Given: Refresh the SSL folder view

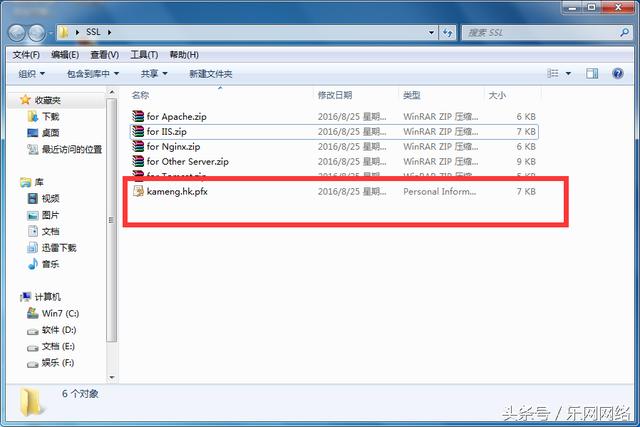Looking at the screenshot, I should pyautogui.click(x=448, y=33).
